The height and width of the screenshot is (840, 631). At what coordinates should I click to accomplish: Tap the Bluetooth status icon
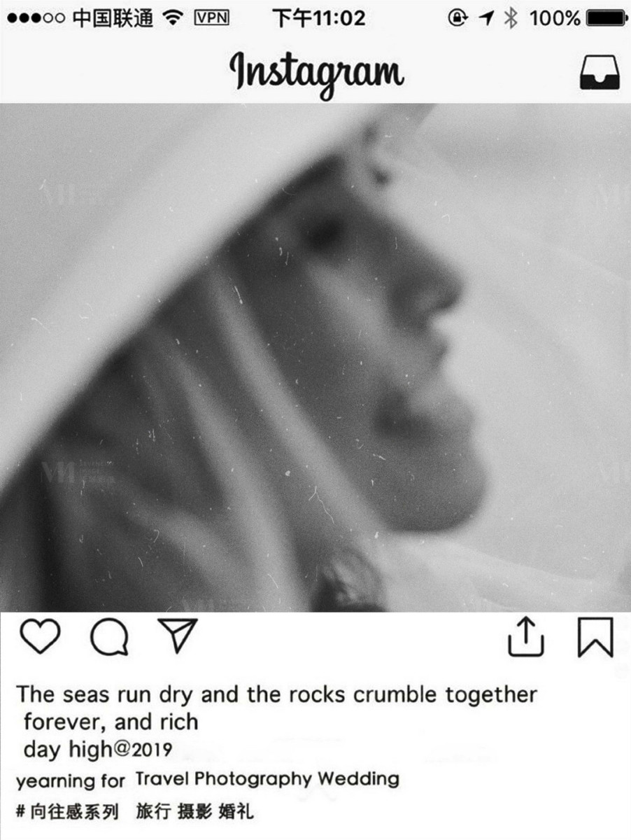(511, 19)
